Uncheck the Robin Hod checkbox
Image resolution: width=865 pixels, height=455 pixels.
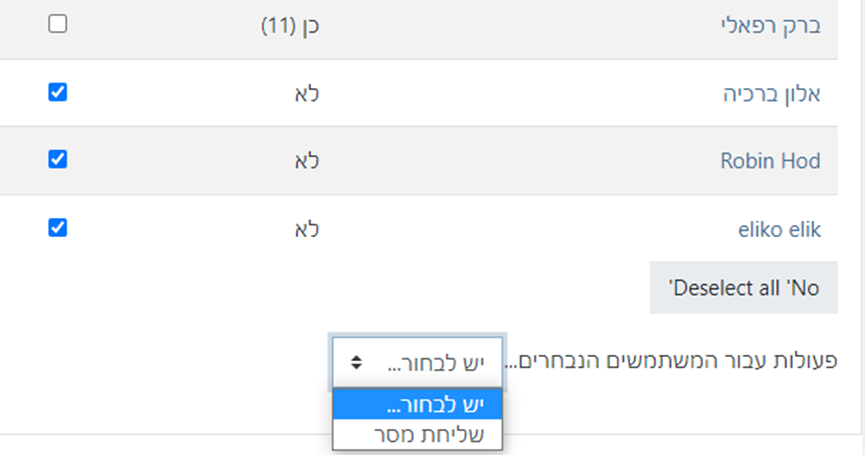click(x=58, y=159)
